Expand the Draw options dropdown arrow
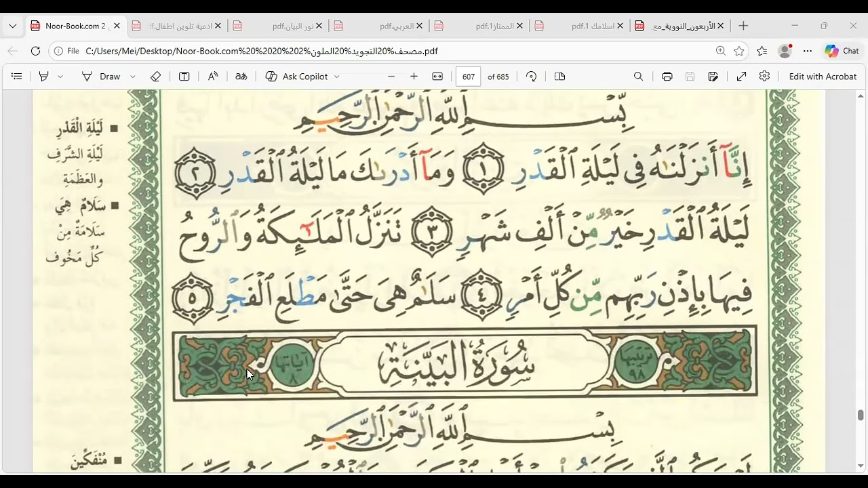 pyautogui.click(x=133, y=77)
